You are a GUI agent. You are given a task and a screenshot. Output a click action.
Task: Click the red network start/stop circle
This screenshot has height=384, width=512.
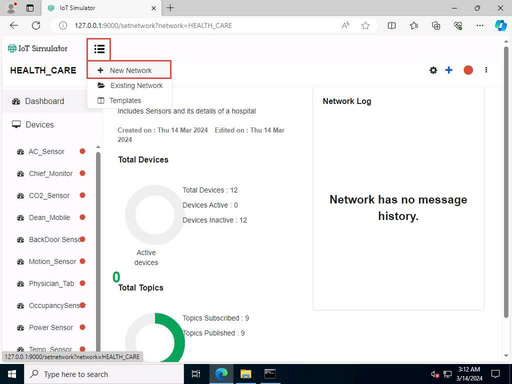click(x=468, y=70)
